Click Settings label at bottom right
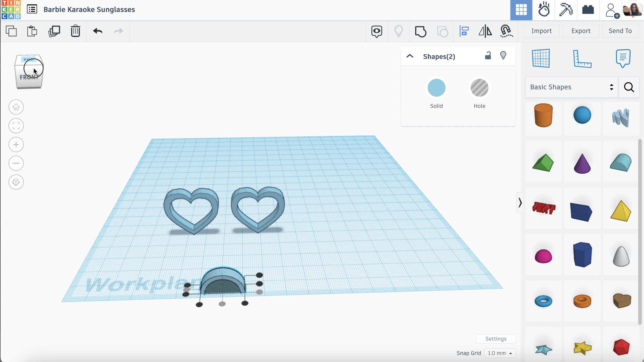This screenshot has width=644, height=362. (x=496, y=338)
